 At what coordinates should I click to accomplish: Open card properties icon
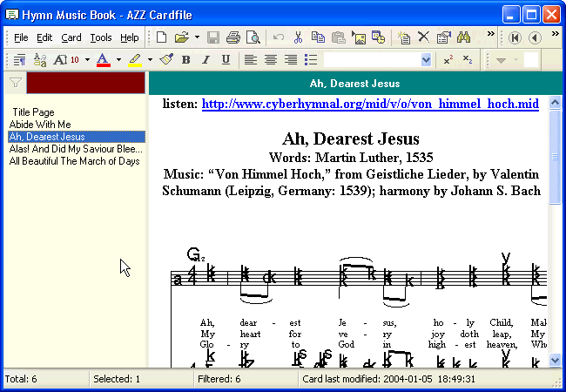click(443, 37)
